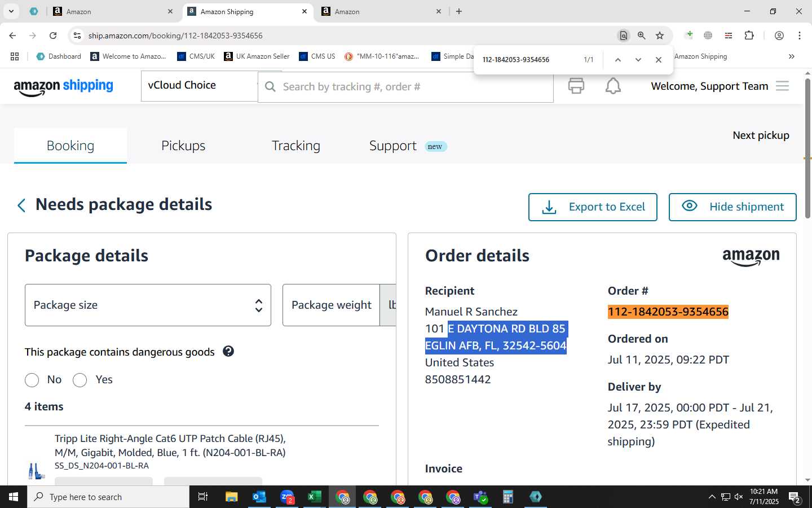This screenshot has width=812, height=508.
Task: Open the tab search dropdown
Action: point(11,11)
